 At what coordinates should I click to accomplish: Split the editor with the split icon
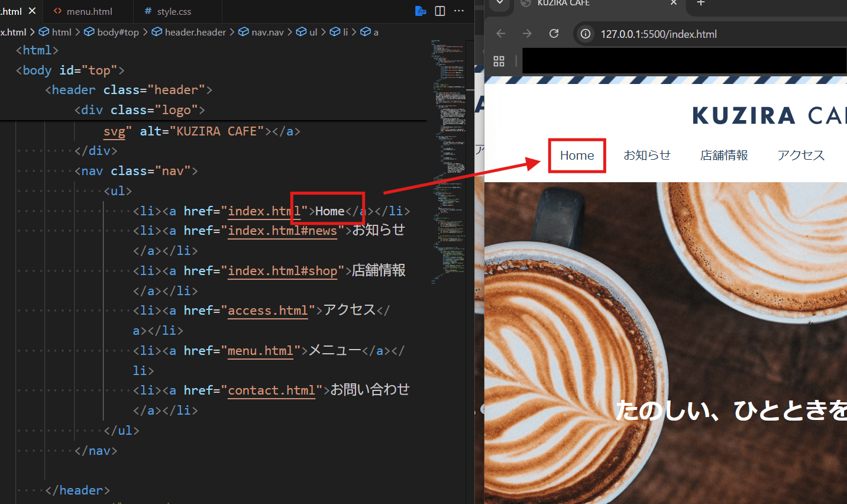440,11
